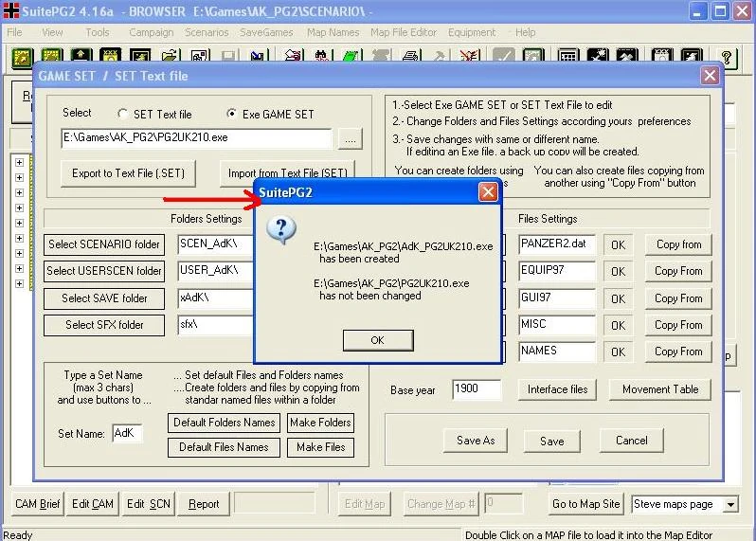
Task: Click Copy From beside EQUIP97
Action: coord(678,271)
